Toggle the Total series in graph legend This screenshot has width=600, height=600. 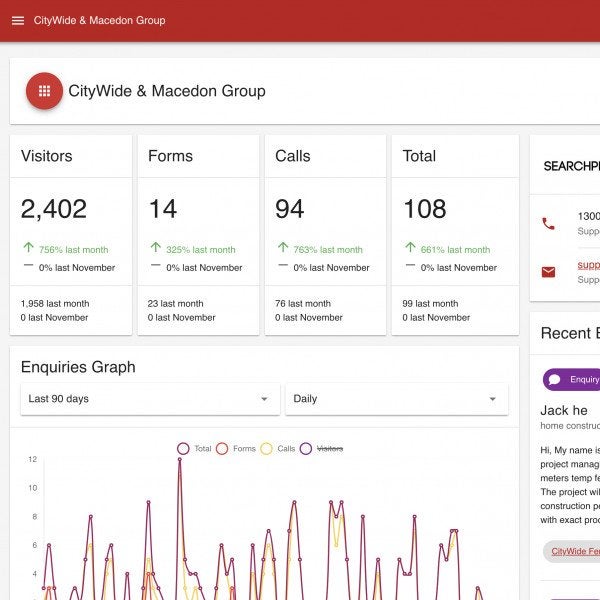[194, 448]
